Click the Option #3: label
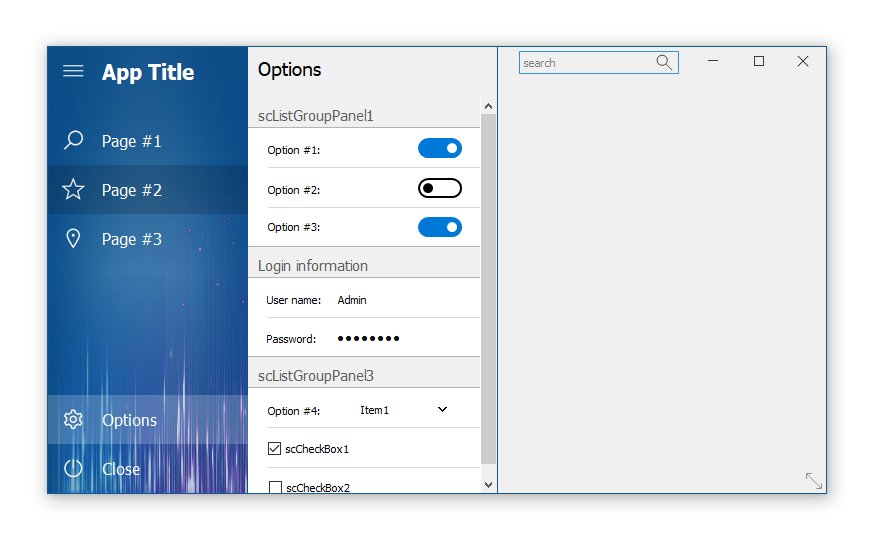 pos(294,227)
